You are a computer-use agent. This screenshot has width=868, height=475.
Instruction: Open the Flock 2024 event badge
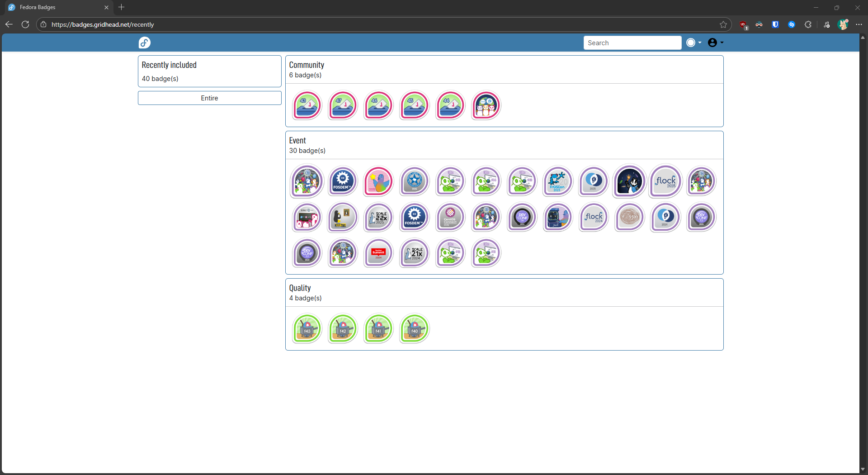coord(594,217)
